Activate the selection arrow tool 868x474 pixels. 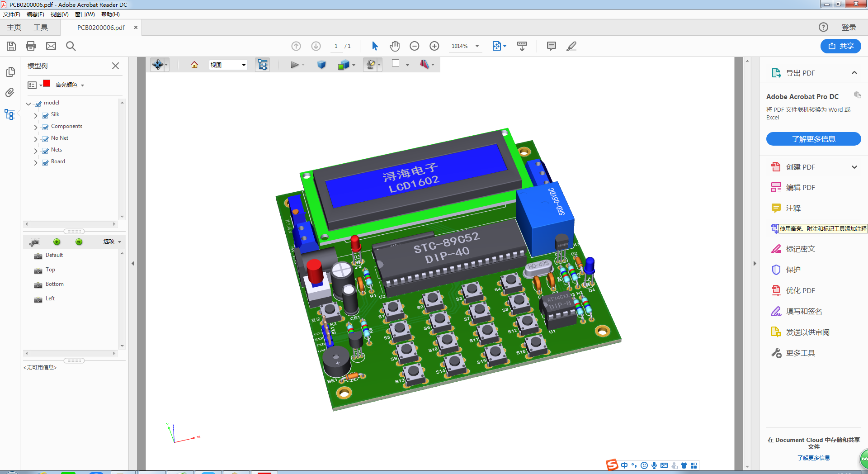pos(375,46)
